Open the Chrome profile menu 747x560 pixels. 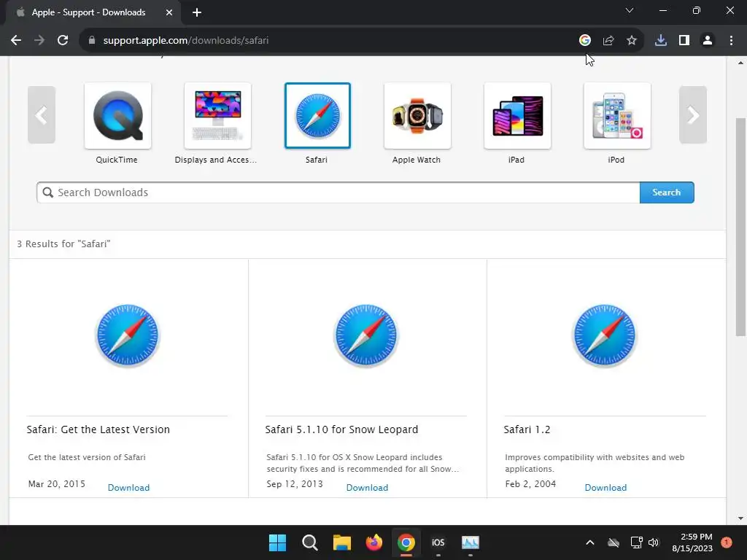(x=708, y=41)
